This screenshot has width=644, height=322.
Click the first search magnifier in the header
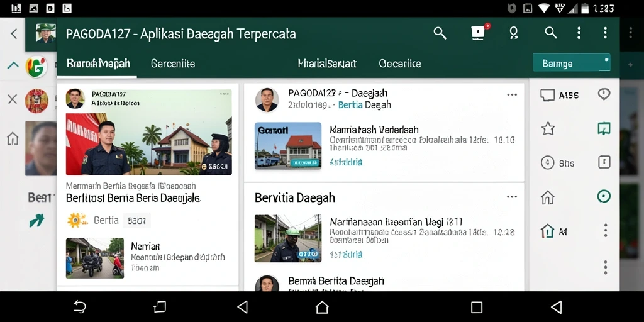coord(440,33)
